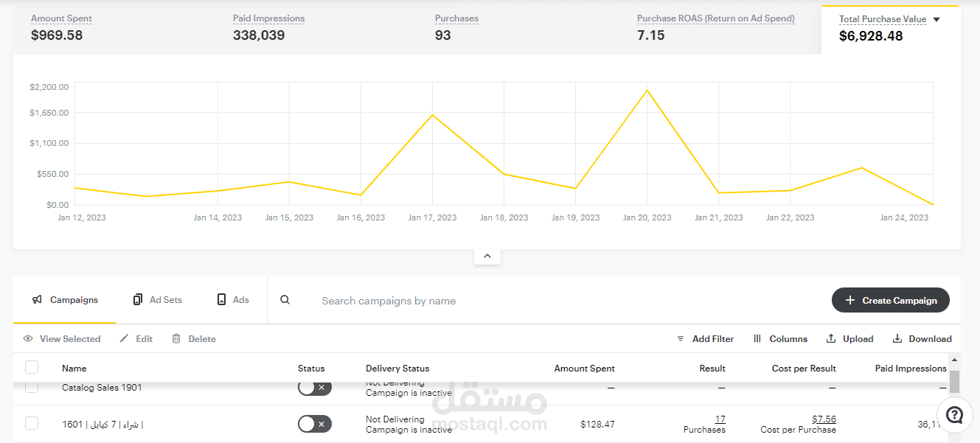Click the Columns button
The width and height of the screenshot is (980, 443).
(780, 339)
